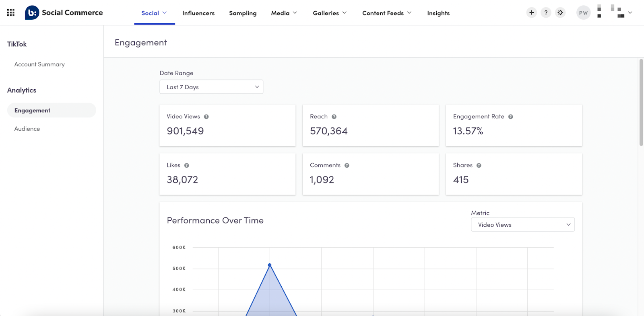Expand the Content Feeds menu

tap(387, 13)
